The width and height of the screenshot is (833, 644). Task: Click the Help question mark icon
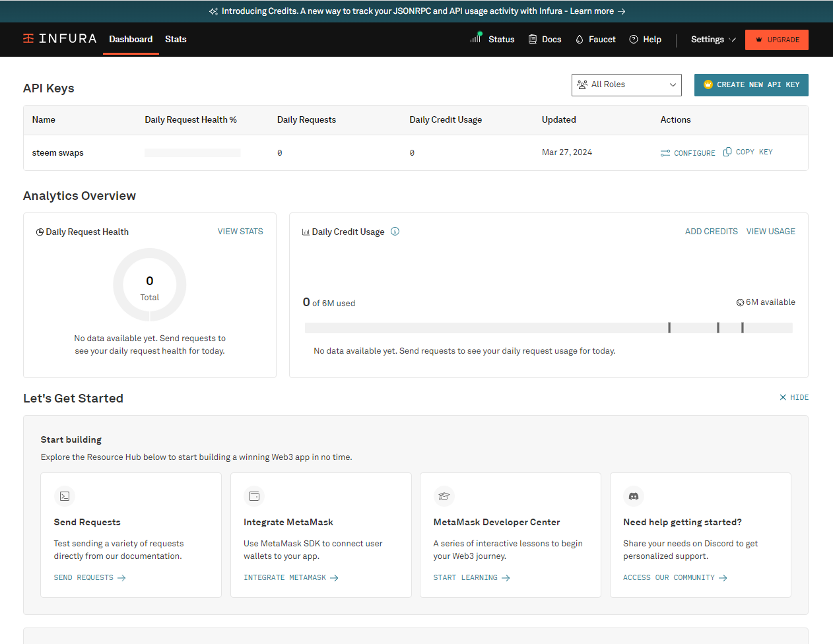click(634, 40)
